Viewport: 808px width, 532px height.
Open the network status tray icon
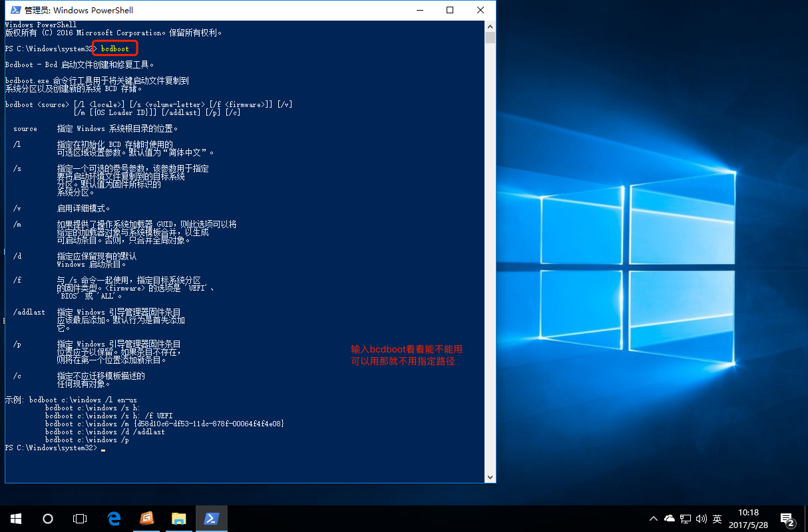[686, 519]
